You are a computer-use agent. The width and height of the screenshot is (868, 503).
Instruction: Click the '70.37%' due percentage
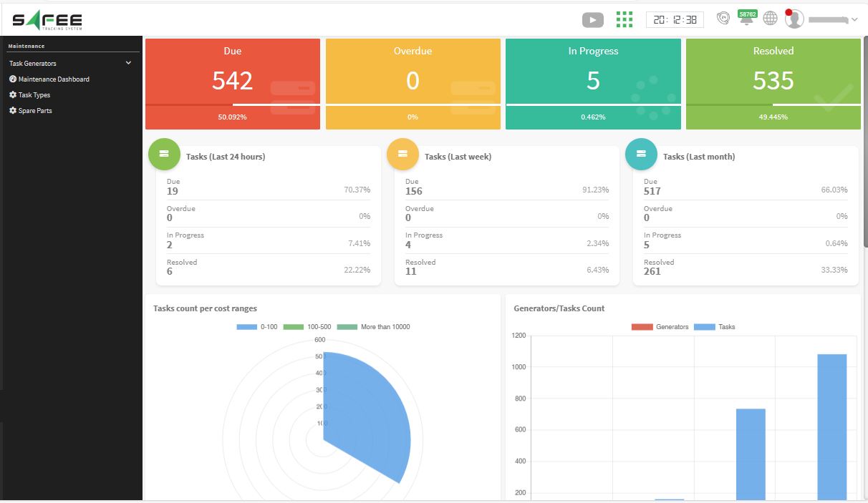click(x=357, y=190)
